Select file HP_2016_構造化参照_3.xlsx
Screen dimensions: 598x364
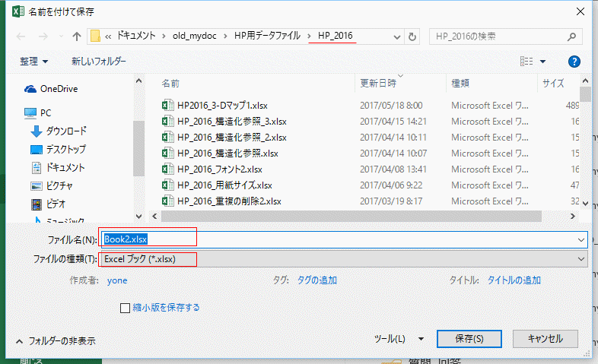tap(232, 122)
